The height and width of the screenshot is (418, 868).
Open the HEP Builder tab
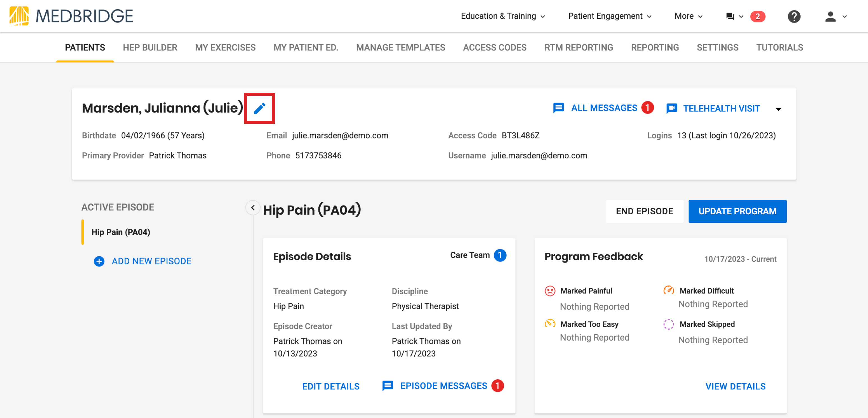(x=150, y=48)
